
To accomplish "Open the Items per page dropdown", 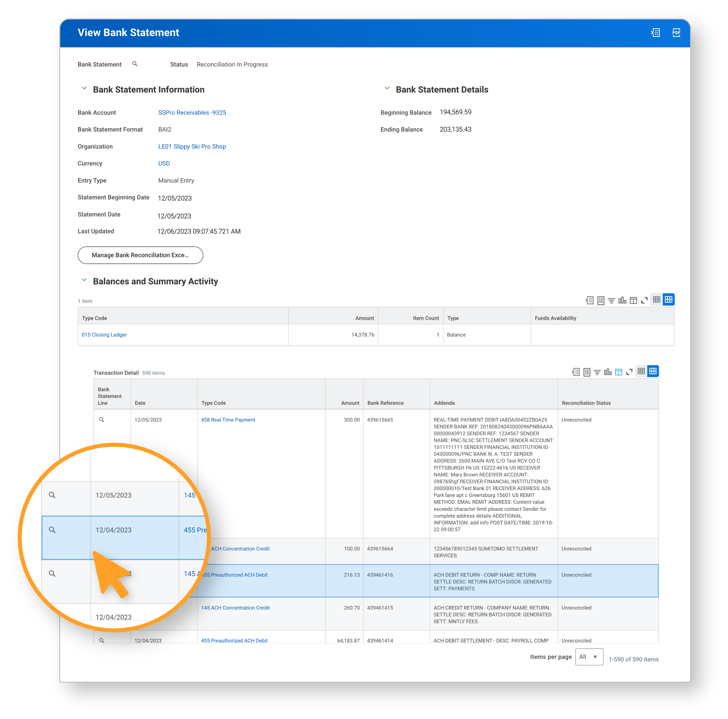I will (589, 657).
